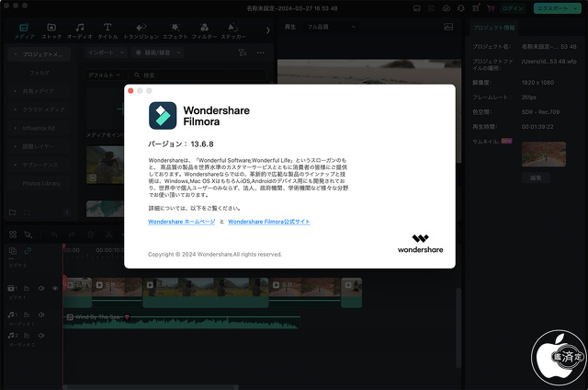The width and height of the screenshot is (588, 390).
Task: Mute the オーディオ 1 track
Action: (x=41, y=315)
